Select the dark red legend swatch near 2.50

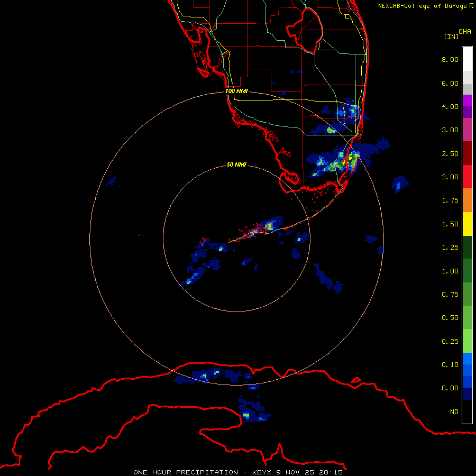[467, 153]
